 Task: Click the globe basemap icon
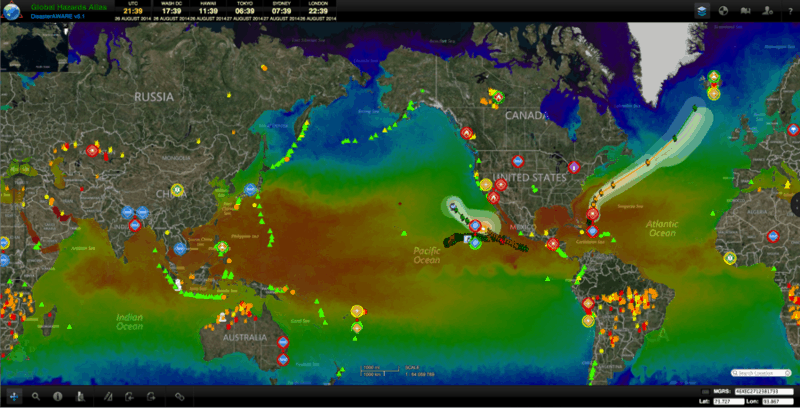[723, 9]
